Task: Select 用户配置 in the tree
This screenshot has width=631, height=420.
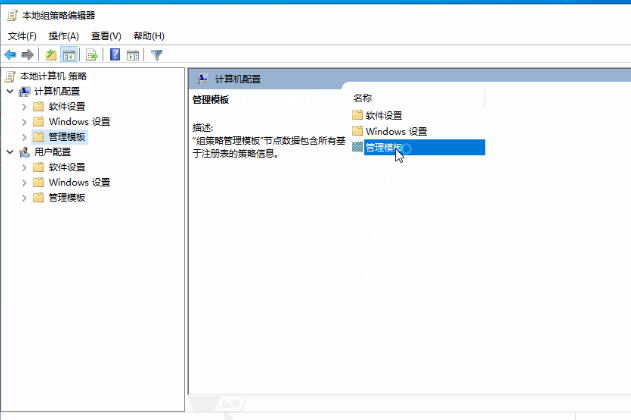Action: tap(52, 152)
